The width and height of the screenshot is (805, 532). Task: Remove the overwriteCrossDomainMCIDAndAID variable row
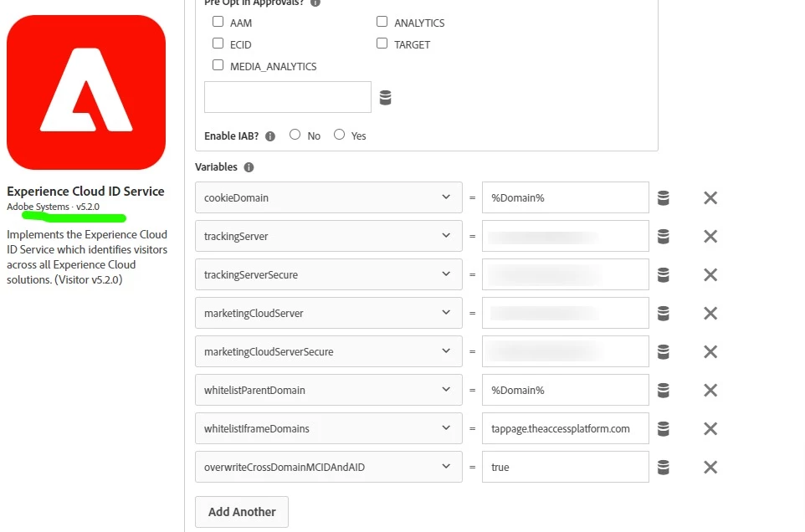click(710, 468)
